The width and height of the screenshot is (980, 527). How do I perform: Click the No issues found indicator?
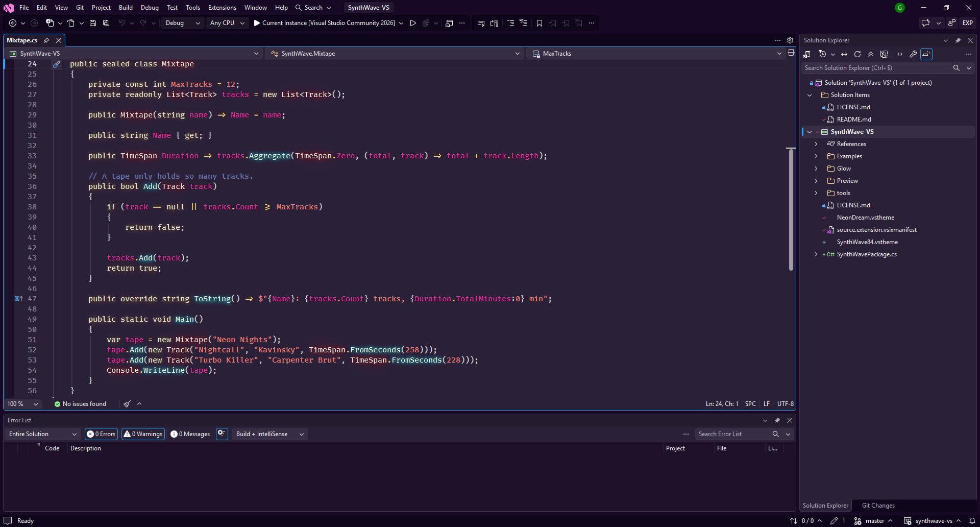(80, 404)
